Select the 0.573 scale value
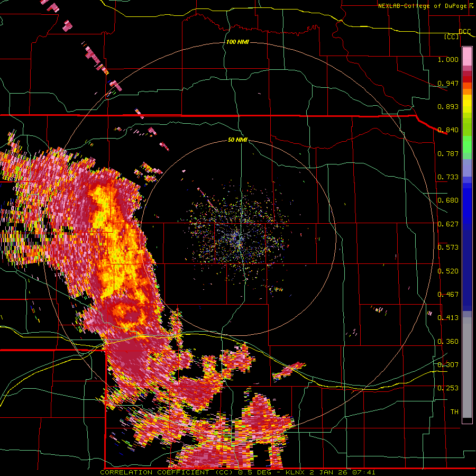Screen dimensions: 476x476 [x=448, y=248]
